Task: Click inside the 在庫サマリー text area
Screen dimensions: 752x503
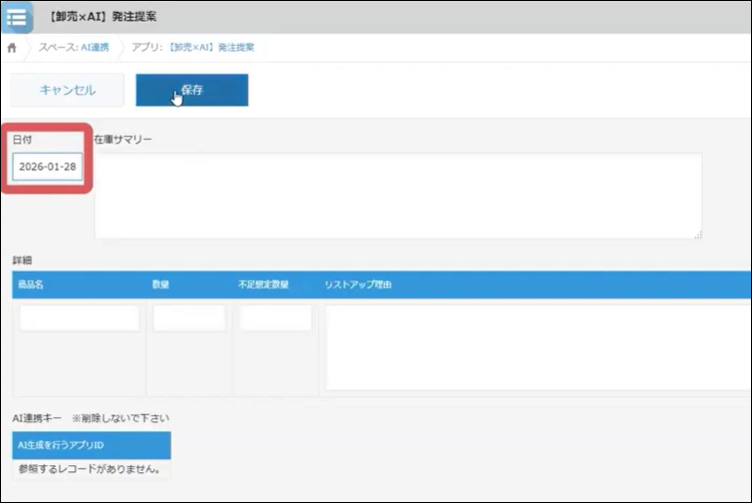Action: click(x=398, y=195)
